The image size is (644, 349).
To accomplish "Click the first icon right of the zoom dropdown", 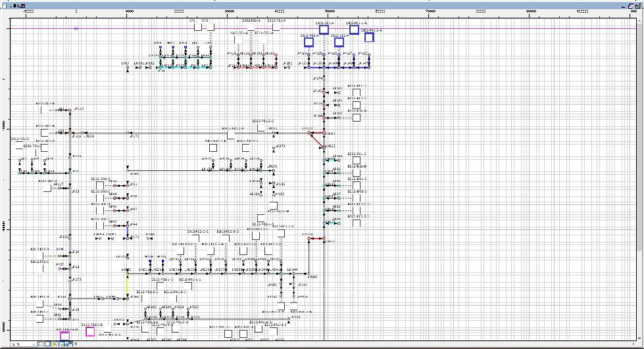I will click(x=40, y=344).
